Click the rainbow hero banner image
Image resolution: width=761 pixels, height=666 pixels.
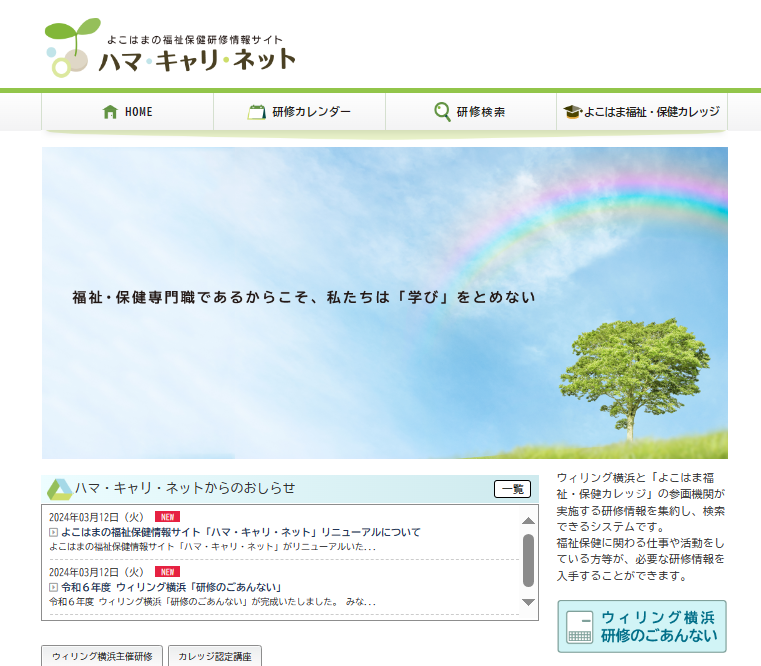(385, 303)
